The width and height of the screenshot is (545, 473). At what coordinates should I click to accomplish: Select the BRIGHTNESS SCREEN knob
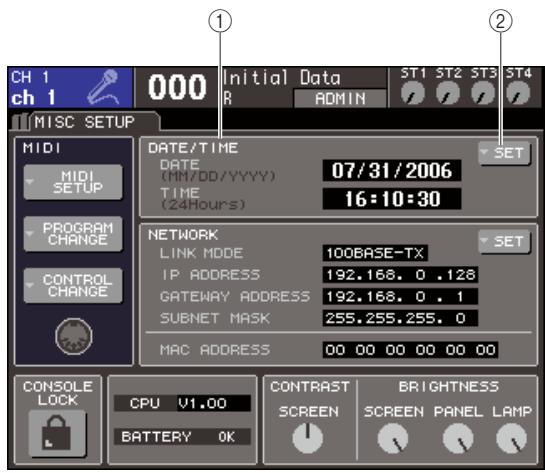[x=393, y=439]
